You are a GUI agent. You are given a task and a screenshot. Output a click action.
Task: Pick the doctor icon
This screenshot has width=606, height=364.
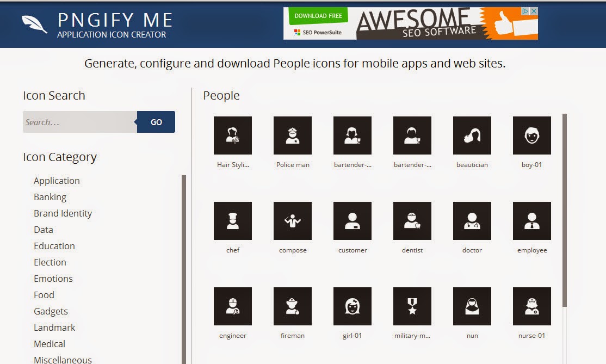(x=472, y=221)
